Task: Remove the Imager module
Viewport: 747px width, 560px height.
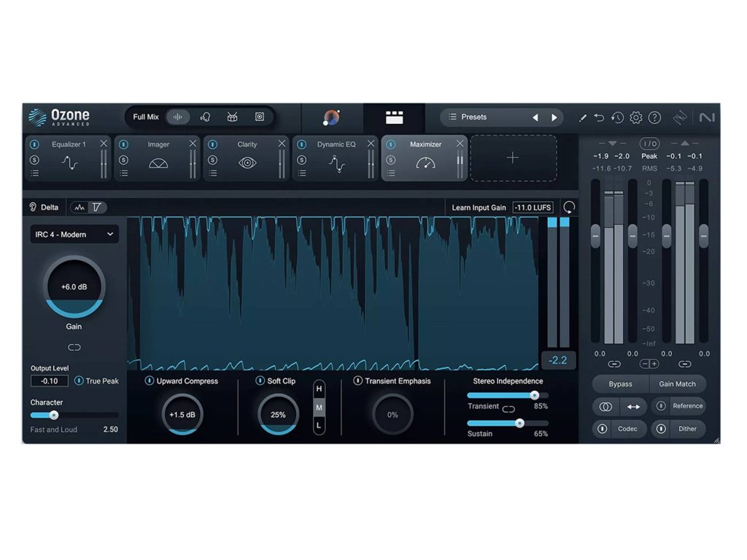Action: (x=193, y=144)
